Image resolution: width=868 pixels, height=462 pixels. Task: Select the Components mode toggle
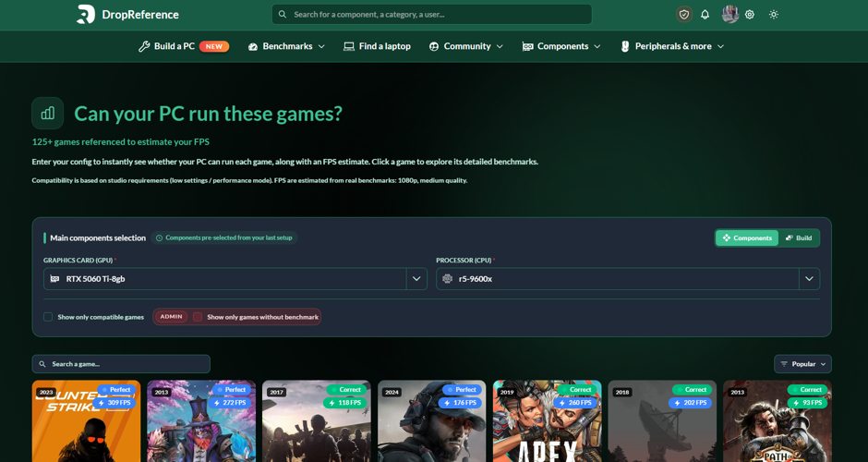point(747,237)
